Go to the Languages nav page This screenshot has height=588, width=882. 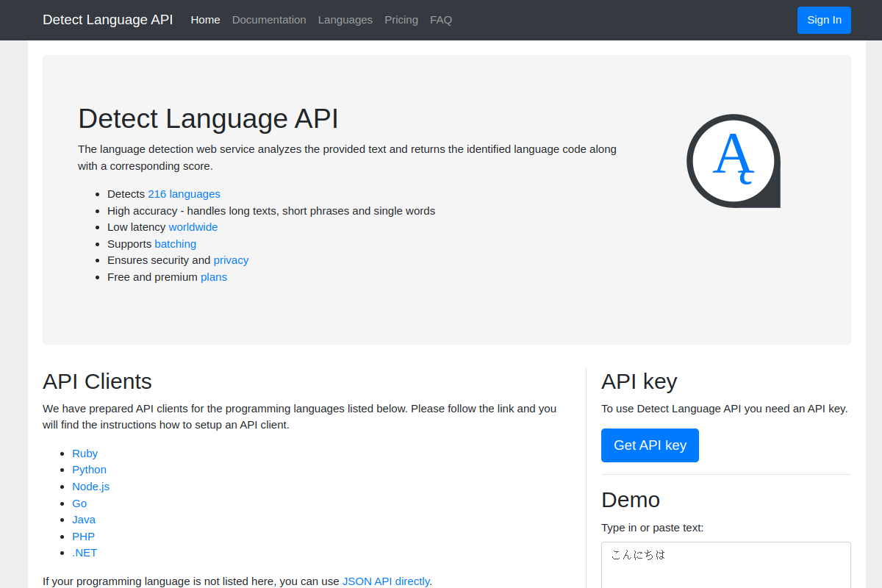coord(345,20)
